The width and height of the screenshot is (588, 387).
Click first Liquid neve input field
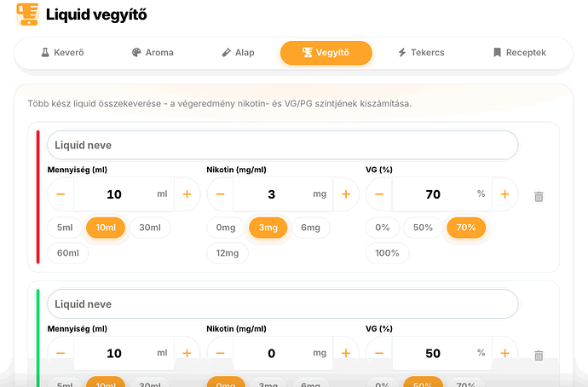click(x=283, y=145)
